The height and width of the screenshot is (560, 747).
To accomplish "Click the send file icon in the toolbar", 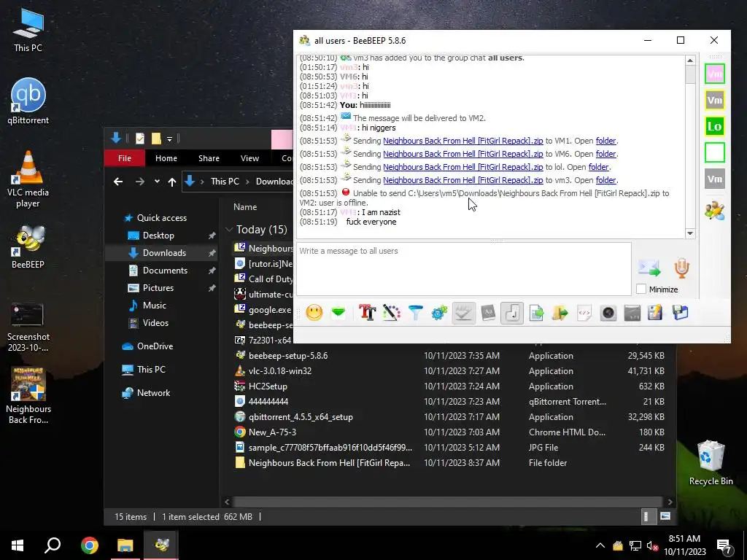I will (536, 313).
